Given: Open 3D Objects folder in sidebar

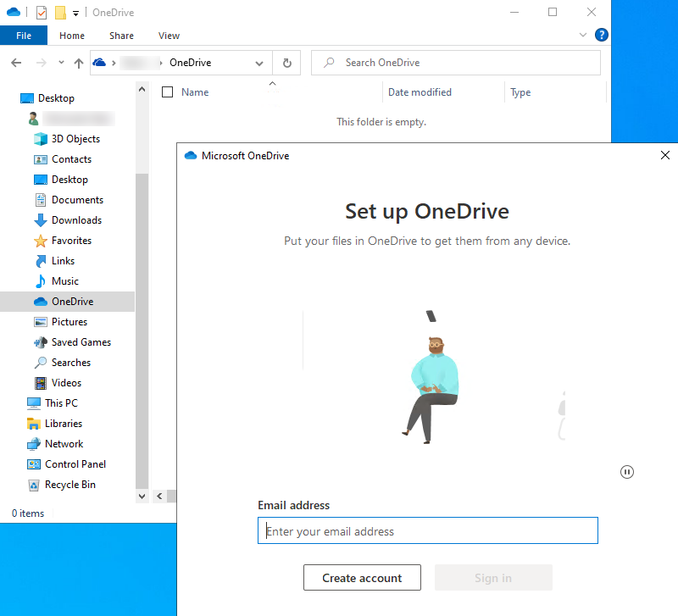Looking at the screenshot, I should (x=75, y=139).
